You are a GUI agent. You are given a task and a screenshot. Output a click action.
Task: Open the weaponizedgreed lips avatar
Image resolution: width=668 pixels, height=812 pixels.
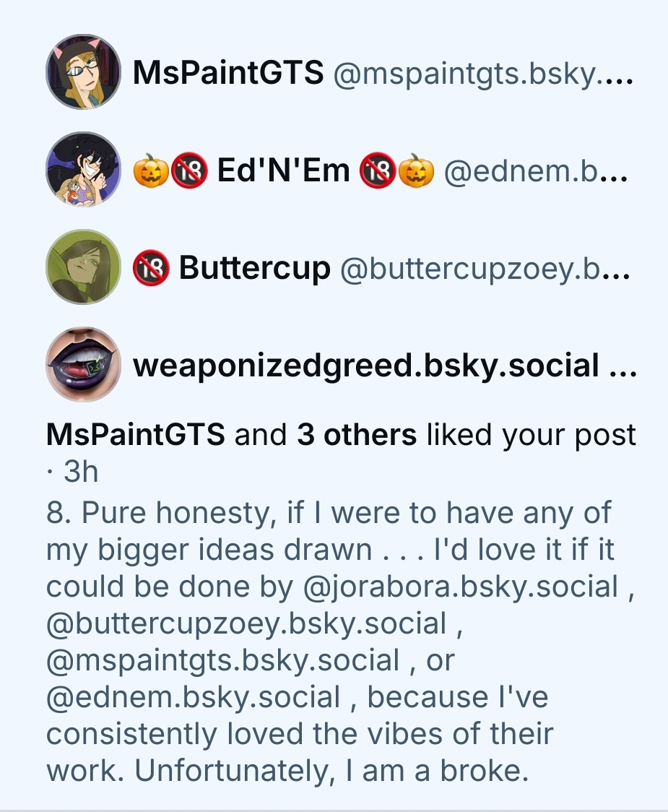[83, 365]
